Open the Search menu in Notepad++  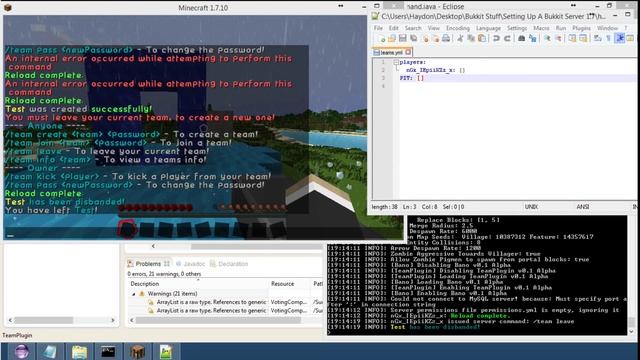click(413, 28)
